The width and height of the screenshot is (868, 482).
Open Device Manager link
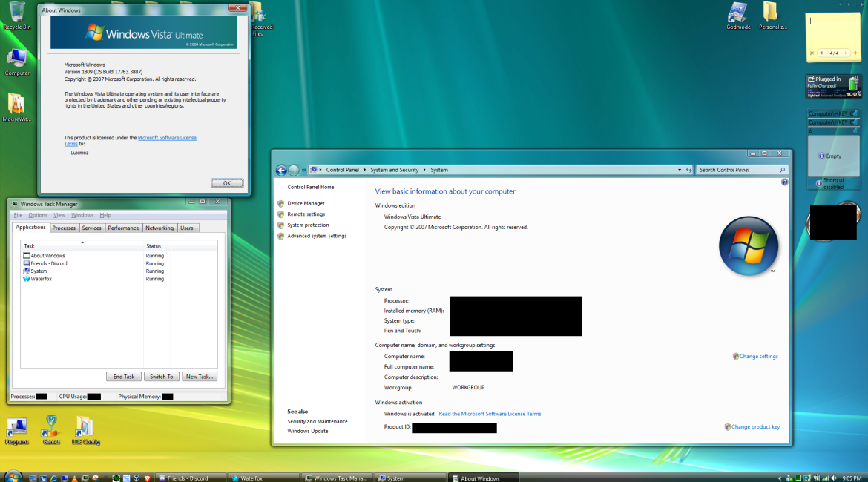(x=306, y=204)
